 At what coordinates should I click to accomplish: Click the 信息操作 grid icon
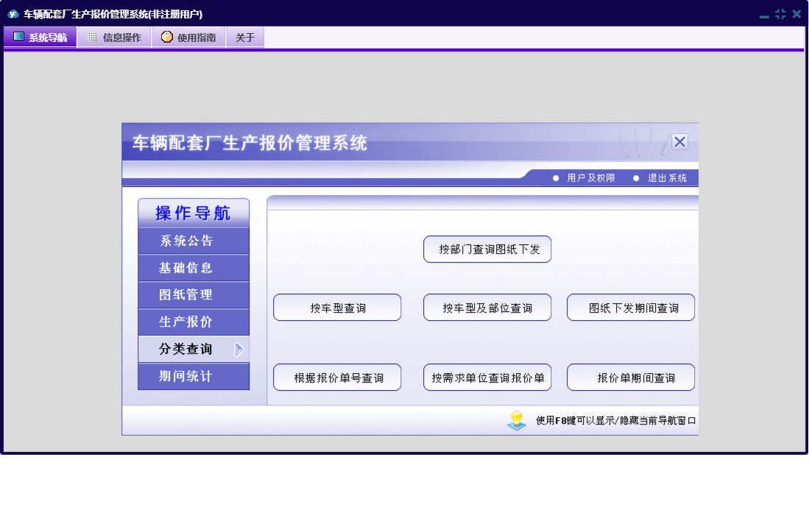tap(92, 37)
